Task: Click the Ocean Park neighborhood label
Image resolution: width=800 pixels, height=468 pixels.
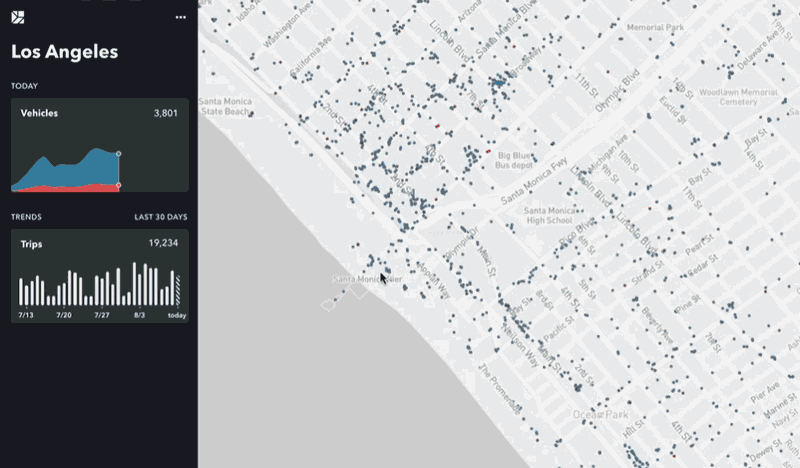Action: tap(601, 414)
